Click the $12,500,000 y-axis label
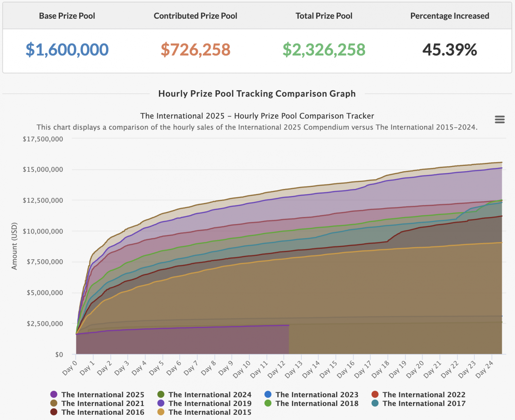Image resolution: width=515 pixels, height=420 pixels. (43, 200)
